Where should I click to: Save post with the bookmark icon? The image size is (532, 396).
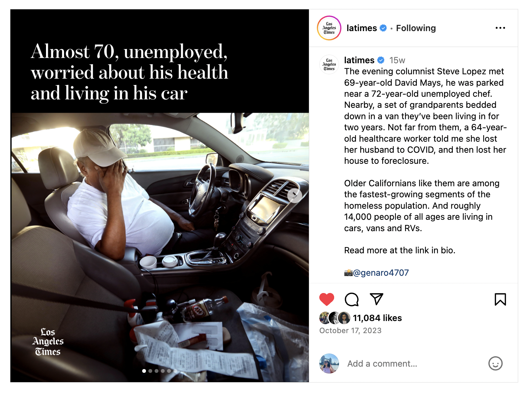click(x=500, y=299)
